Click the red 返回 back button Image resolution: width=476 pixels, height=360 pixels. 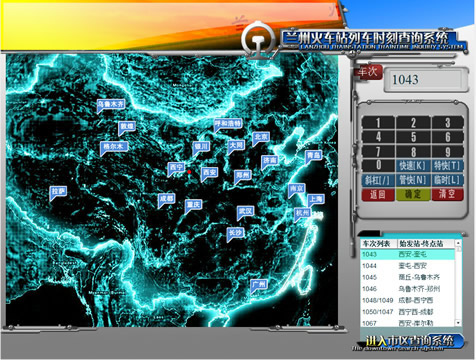pyautogui.click(x=378, y=194)
